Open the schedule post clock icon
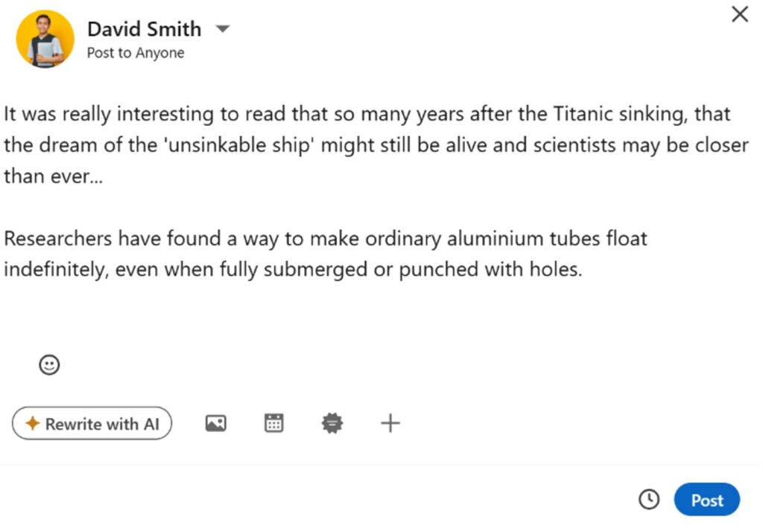Image resolution: width=763 pixels, height=532 pixels. click(649, 499)
